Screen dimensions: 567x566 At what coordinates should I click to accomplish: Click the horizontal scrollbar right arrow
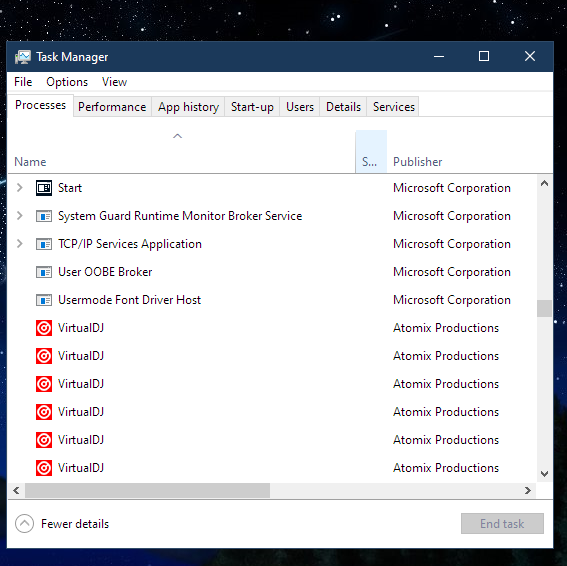coord(528,490)
